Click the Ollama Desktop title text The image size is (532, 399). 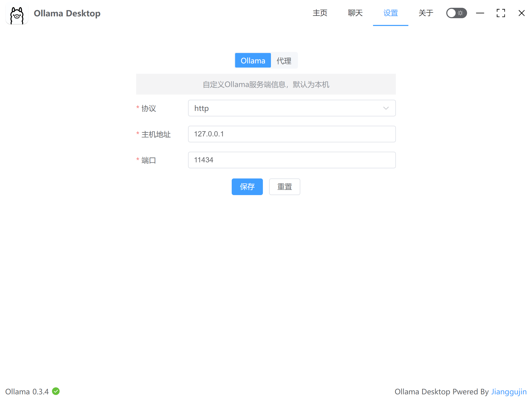click(x=67, y=13)
